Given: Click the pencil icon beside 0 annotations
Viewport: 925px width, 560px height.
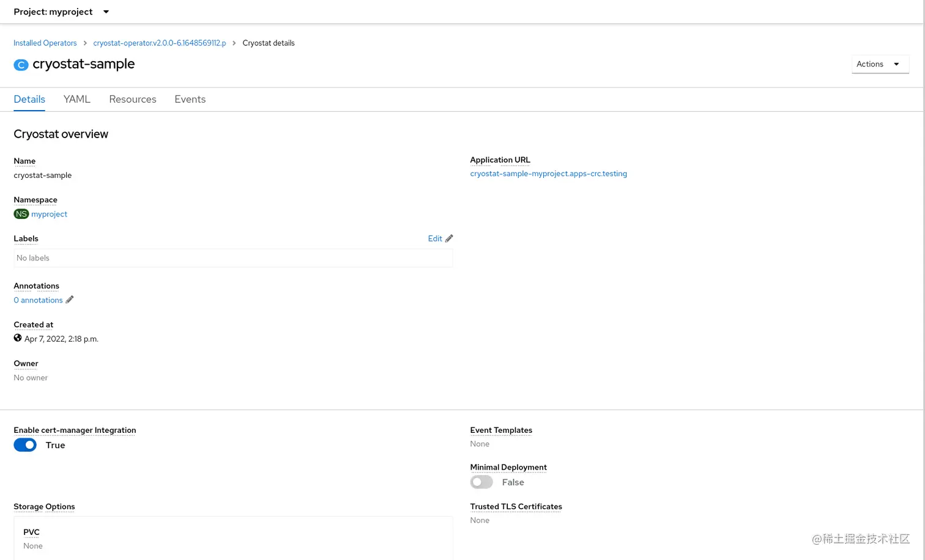Looking at the screenshot, I should [x=69, y=300].
